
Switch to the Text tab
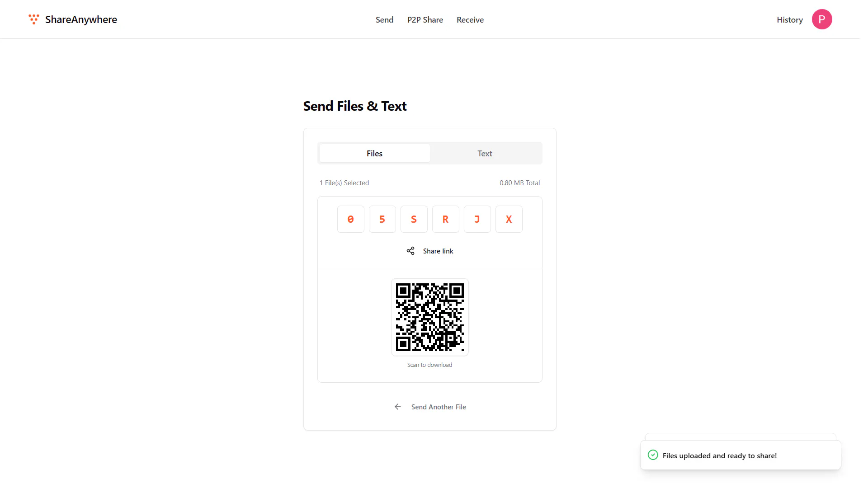click(485, 153)
